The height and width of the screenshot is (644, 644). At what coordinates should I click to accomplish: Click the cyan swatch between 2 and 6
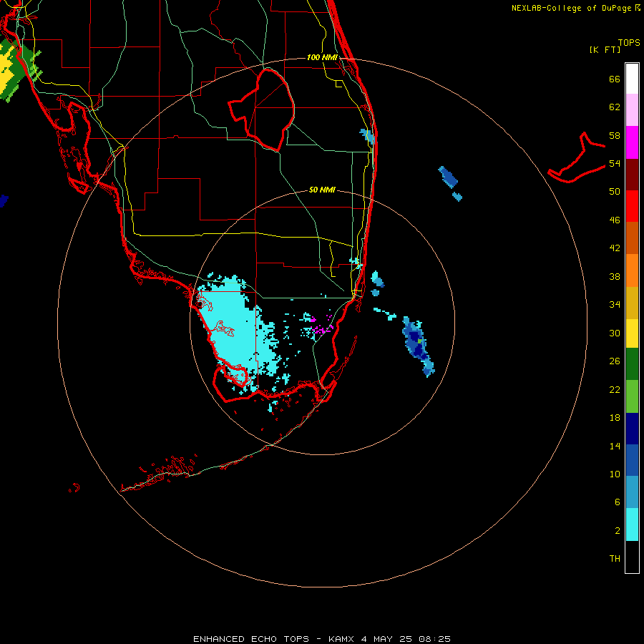[632, 525]
